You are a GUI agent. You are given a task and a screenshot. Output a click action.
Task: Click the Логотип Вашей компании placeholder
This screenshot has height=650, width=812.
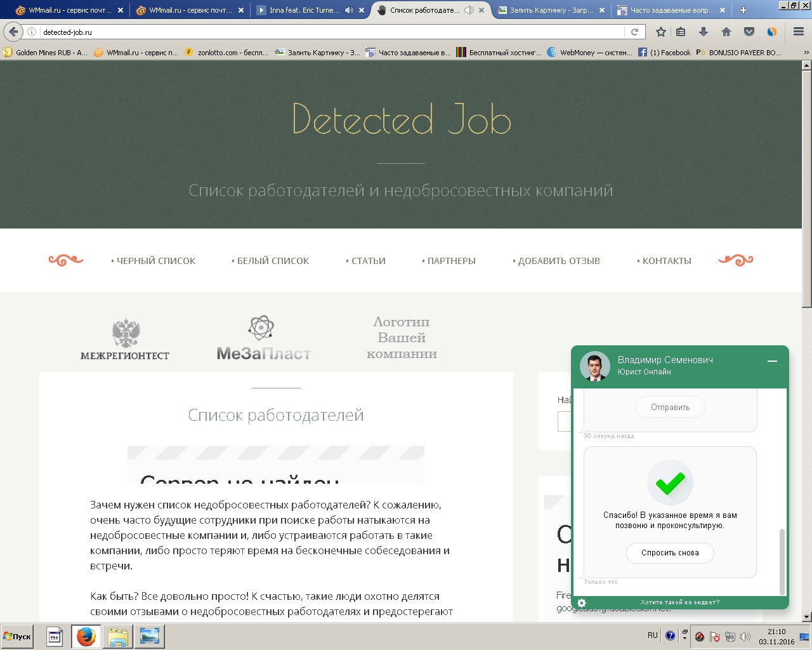point(402,338)
